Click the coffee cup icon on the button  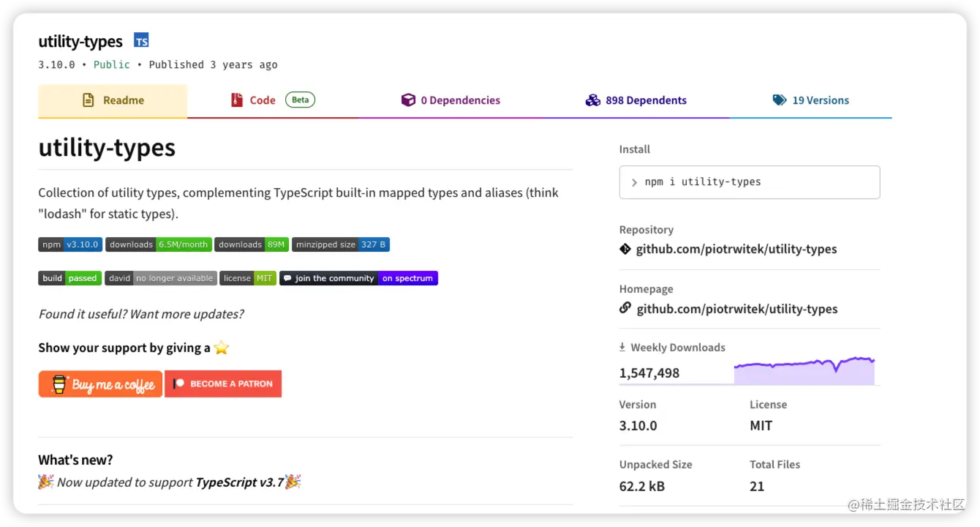(x=59, y=384)
